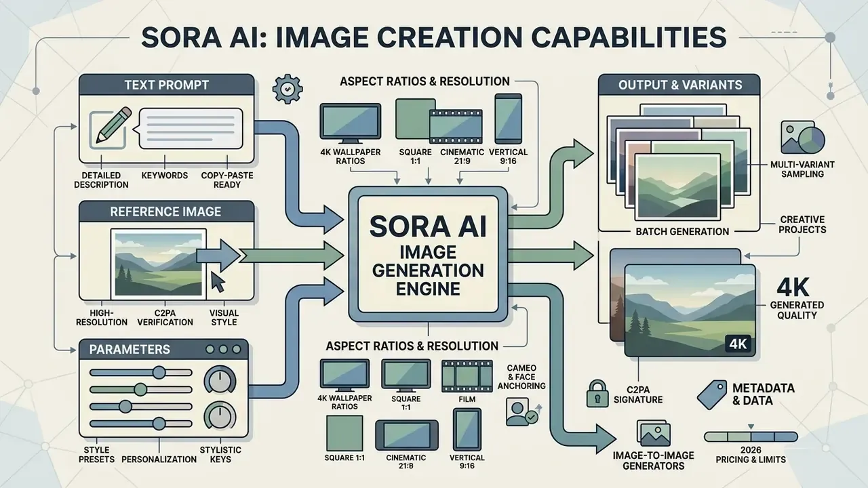Adjust the topmost slider in Parameters panel

141,372
